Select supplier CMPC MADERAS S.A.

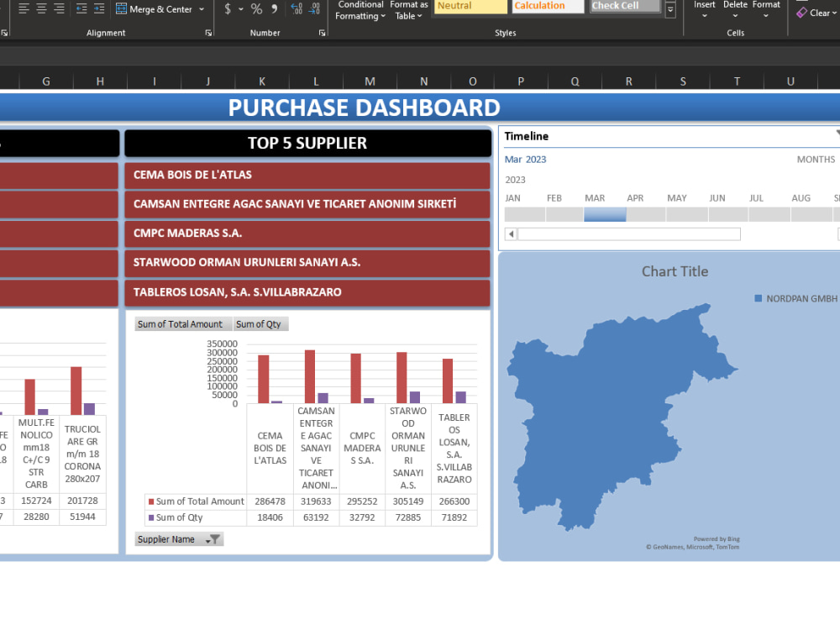[x=307, y=233]
